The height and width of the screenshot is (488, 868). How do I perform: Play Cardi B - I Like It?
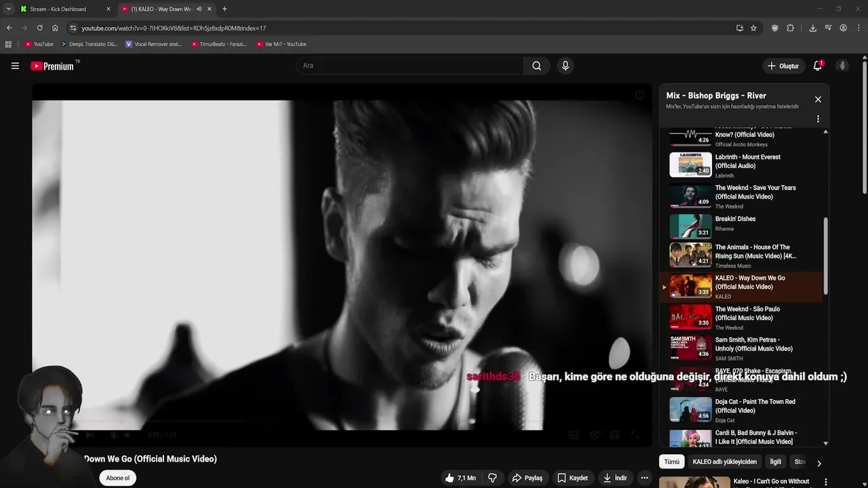[742, 438]
